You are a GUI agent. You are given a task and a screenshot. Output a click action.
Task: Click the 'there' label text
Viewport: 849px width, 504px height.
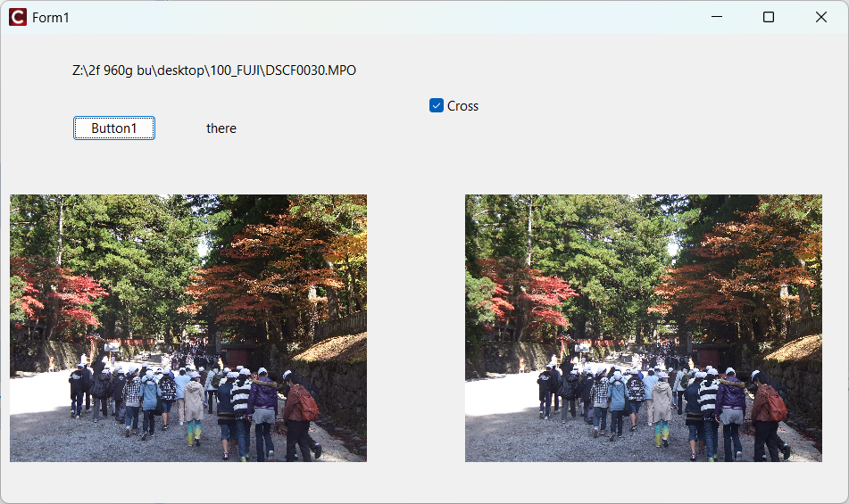point(221,128)
